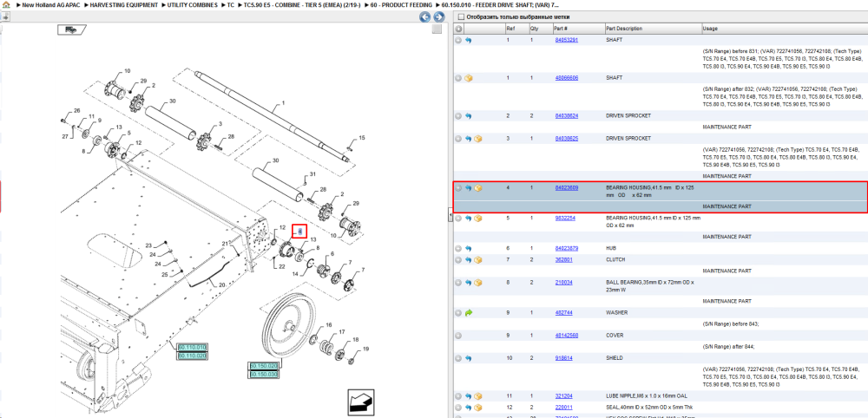Click the small square button at diagram top-right

(x=437, y=29)
